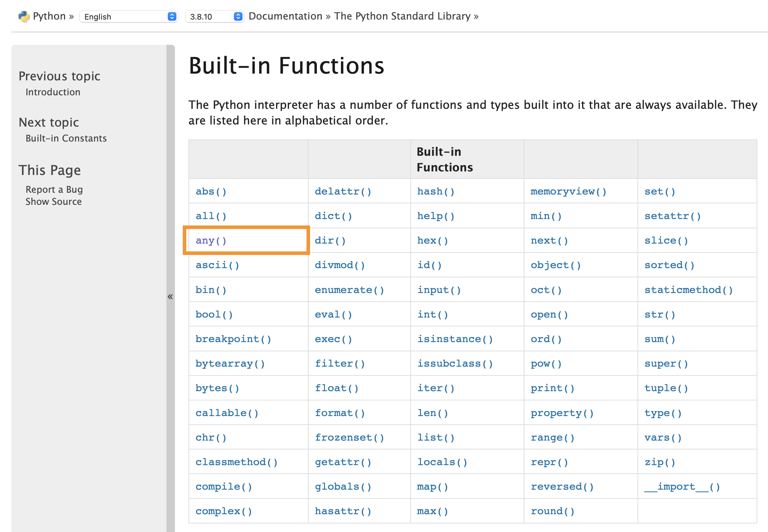The width and height of the screenshot is (768, 532).
Task: Open the reversed() function link
Action: tap(562, 486)
